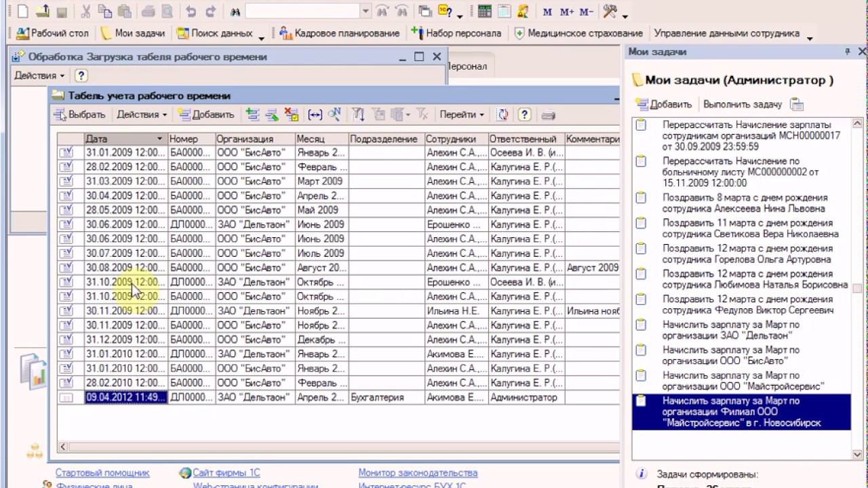Click the Выбрать button in the timesheet toolbar
Viewport: 868px width, 488px height.
(79, 115)
